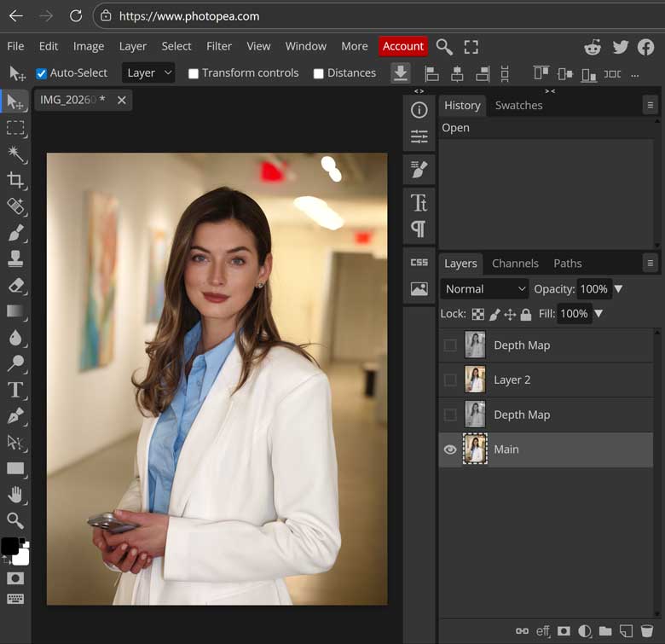
Task: Show the top Depth Map layer
Action: click(x=450, y=345)
